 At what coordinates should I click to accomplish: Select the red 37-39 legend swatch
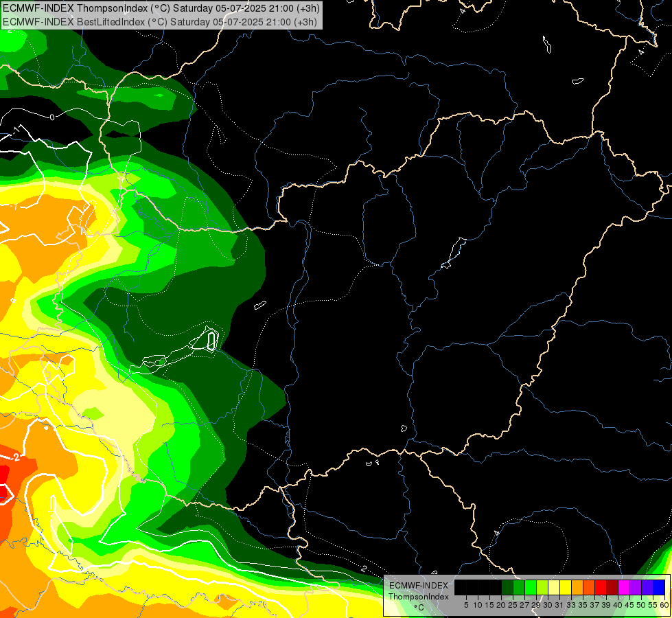pyautogui.click(x=601, y=587)
